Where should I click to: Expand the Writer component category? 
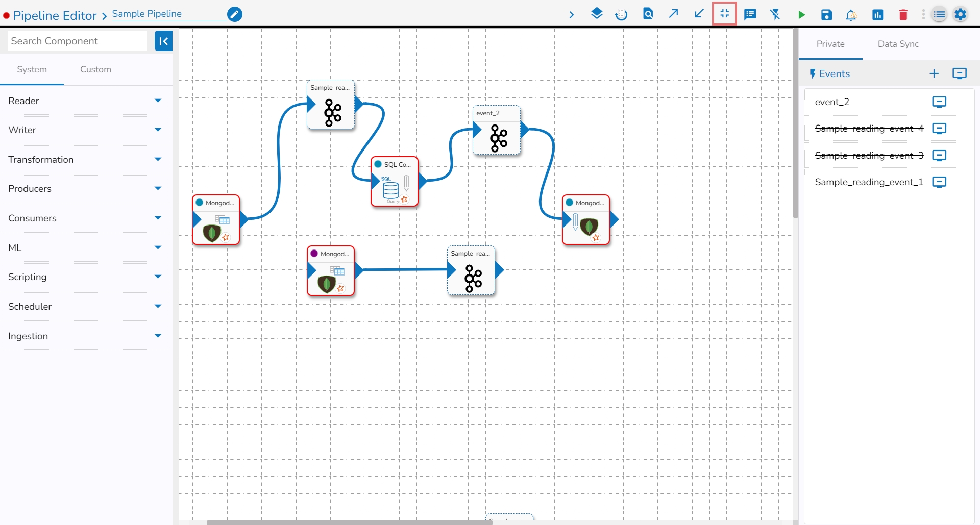pos(86,130)
